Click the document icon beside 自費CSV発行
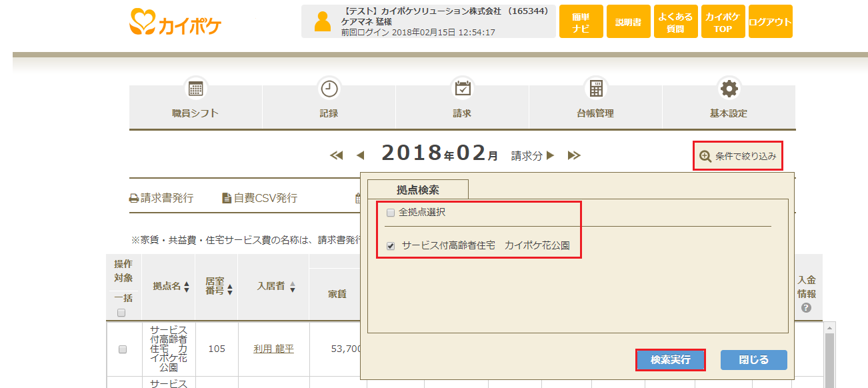 [227, 198]
